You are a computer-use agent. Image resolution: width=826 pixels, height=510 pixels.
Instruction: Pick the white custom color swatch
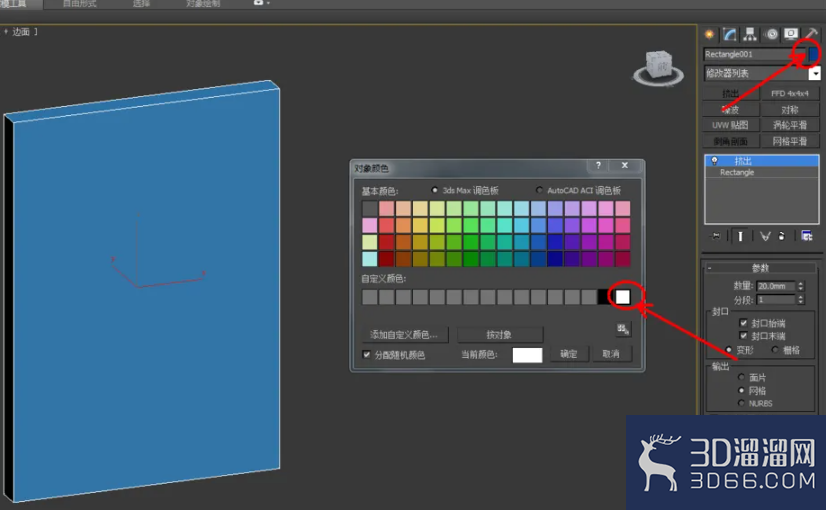pyautogui.click(x=623, y=297)
